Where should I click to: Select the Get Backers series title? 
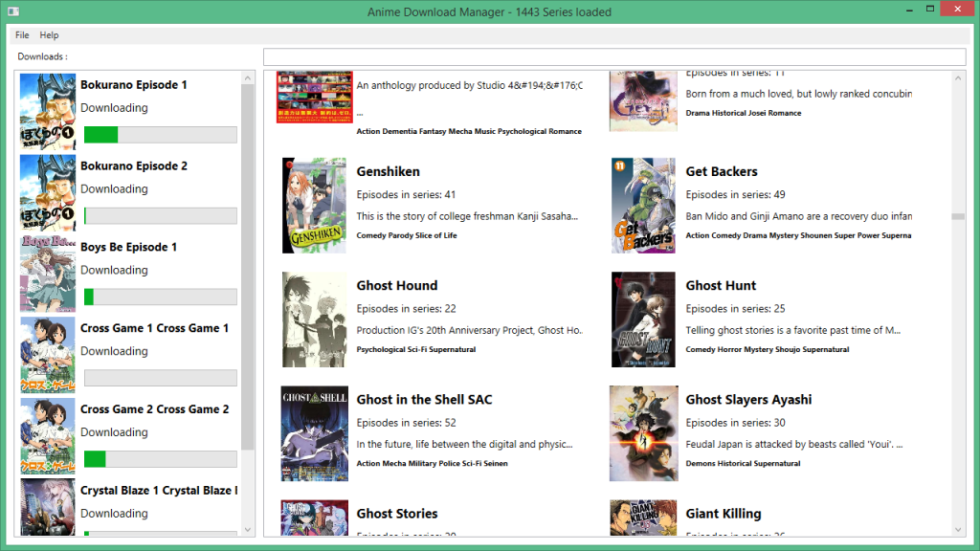[x=722, y=172]
